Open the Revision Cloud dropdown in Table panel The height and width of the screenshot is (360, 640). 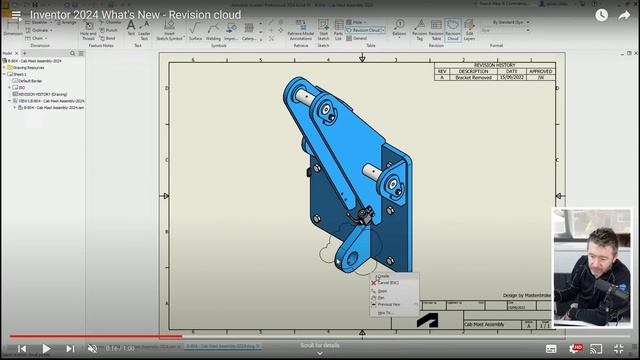(383, 30)
